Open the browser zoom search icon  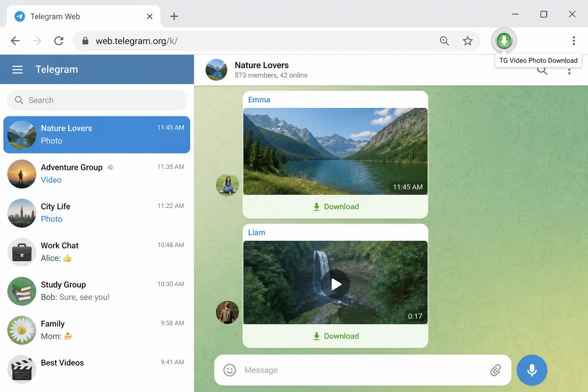[444, 41]
